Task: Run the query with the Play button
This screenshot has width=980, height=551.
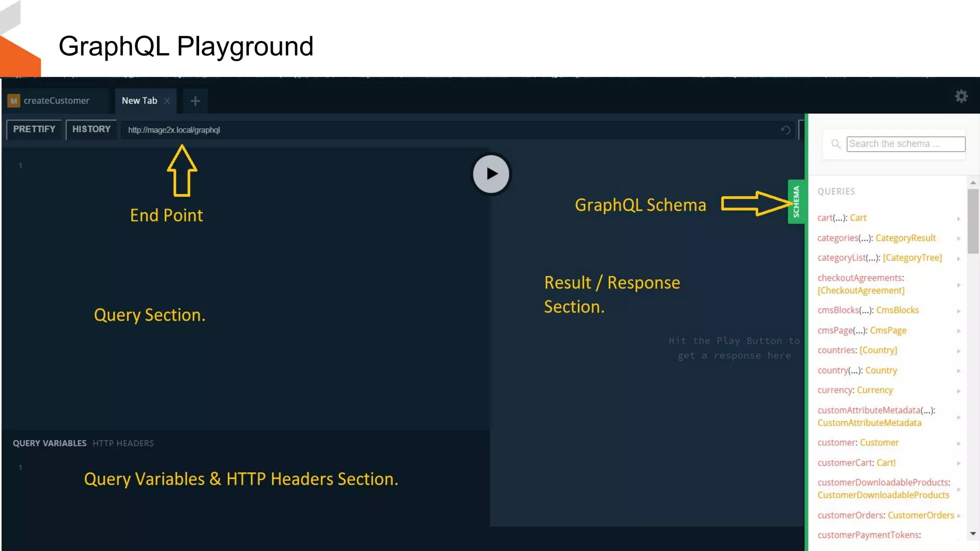Action: click(491, 174)
